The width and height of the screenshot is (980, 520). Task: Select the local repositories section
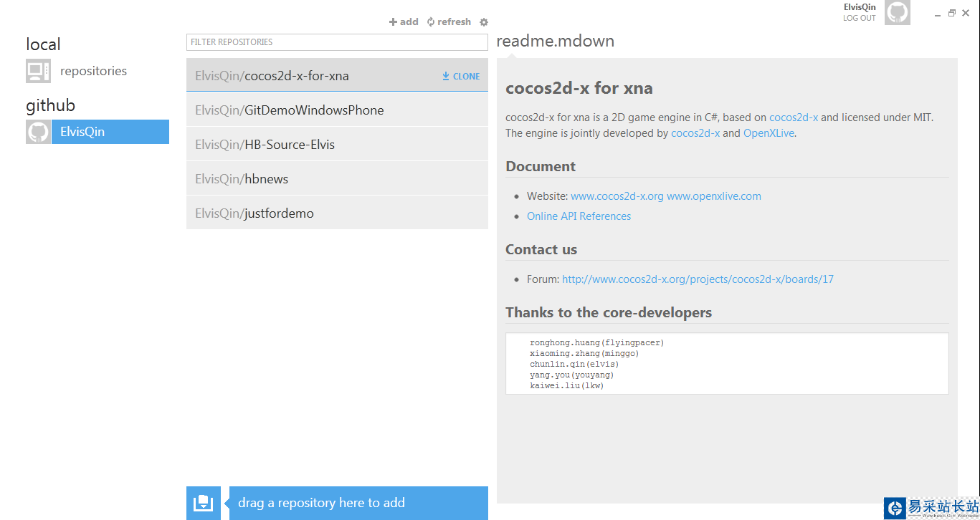click(93, 71)
